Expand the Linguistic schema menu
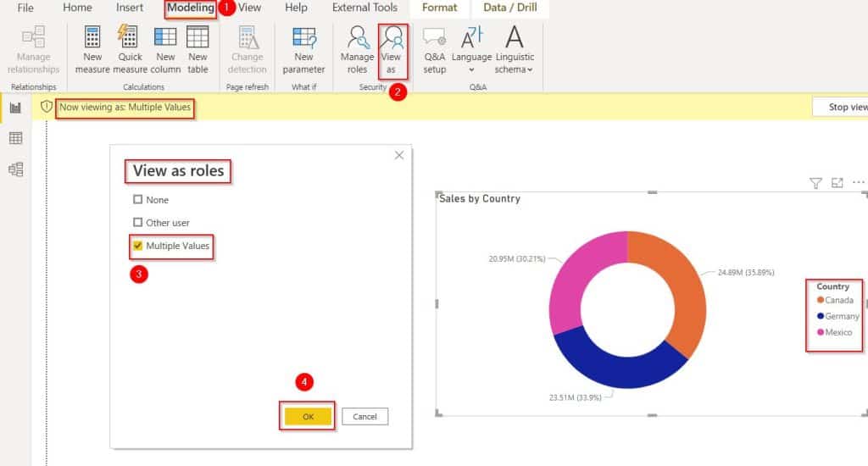This screenshot has width=868, height=466. click(515, 50)
